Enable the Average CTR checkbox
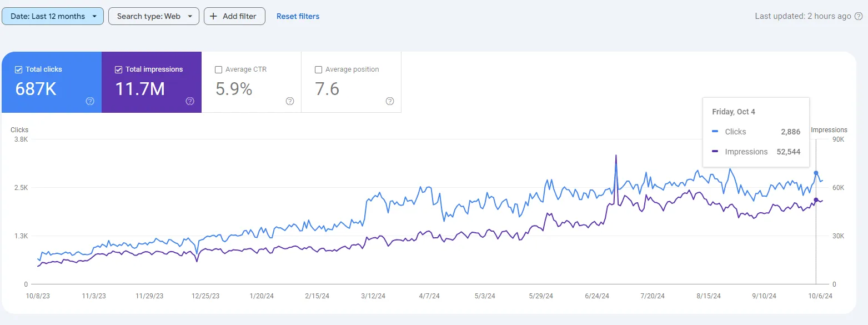Screen dimensions: 868x325 [x=219, y=69]
